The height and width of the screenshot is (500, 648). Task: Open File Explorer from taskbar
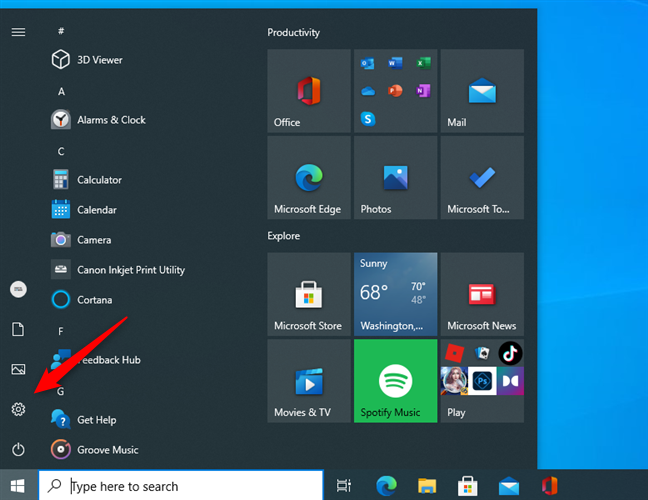(x=427, y=486)
